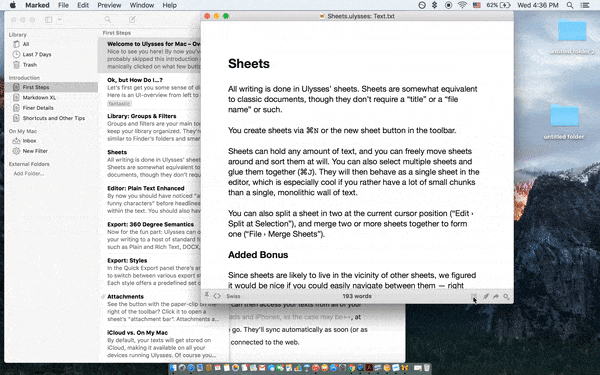Viewport: 600px width, 375px height.
Task: Click the new sheet compose icon in Ulysses
Action: [132, 20]
